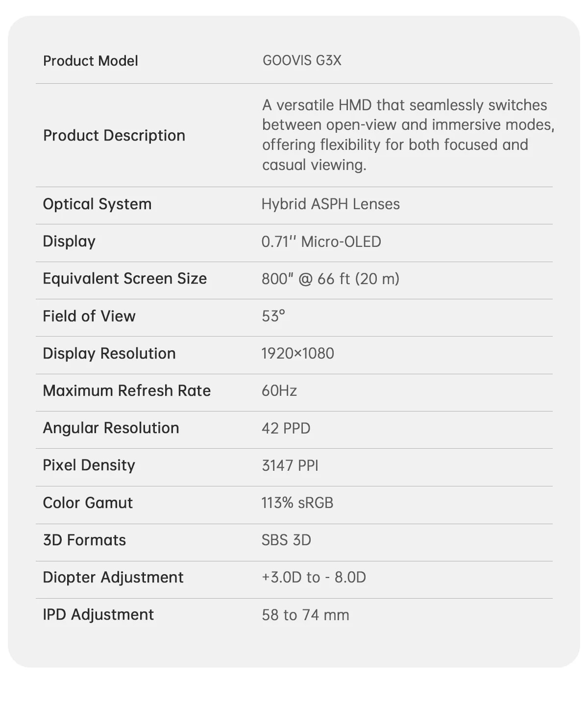The width and height of the screenshot is (588, 701).
Task: Click the Diopter Adjustment label
Action: [x=113, y=577]
